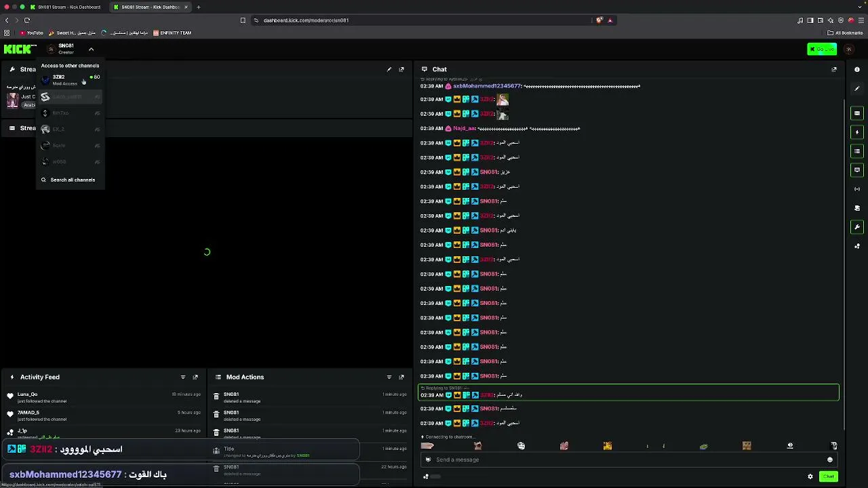Image resolution: width=868 pixels, height=488 pixels.
Task: Click the trash icon on first Mod Actions row
Action: pyautogui.click(x=216, y=396)
